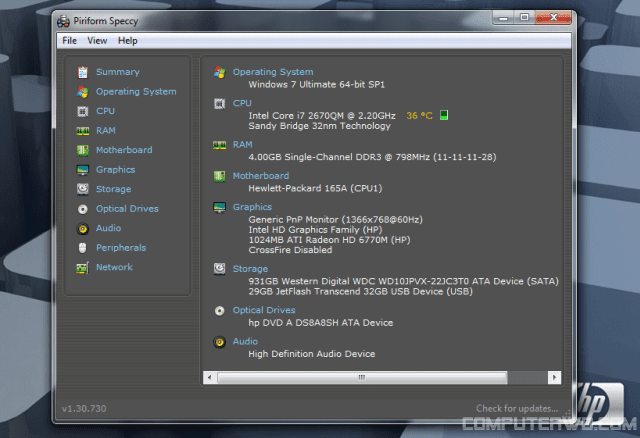Click the RAM icon in summary pane

tap(220, 145)
